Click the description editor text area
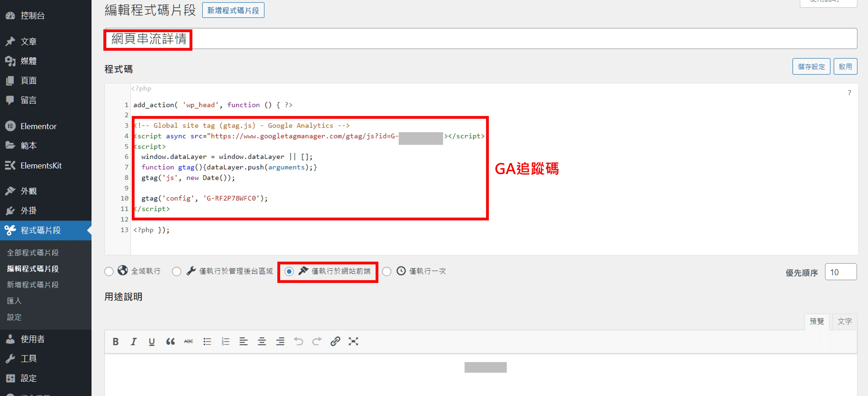The image size is (868, 396). (481, 375)
